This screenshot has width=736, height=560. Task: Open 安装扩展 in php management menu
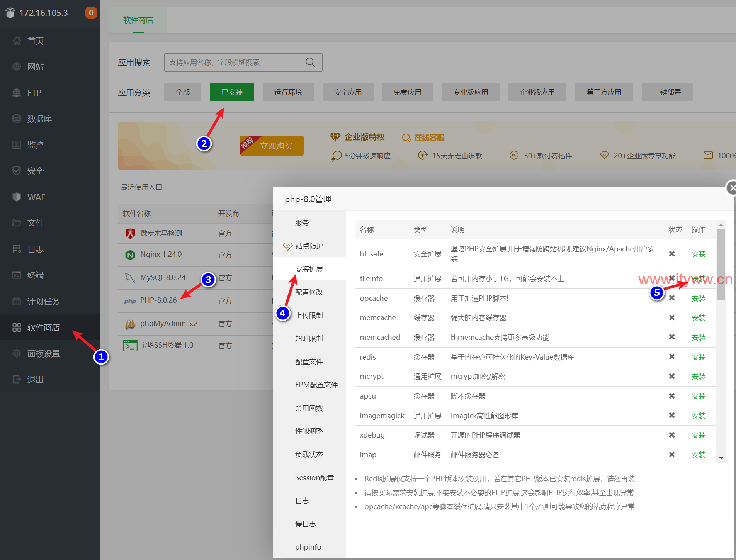[x=309, y=269]
